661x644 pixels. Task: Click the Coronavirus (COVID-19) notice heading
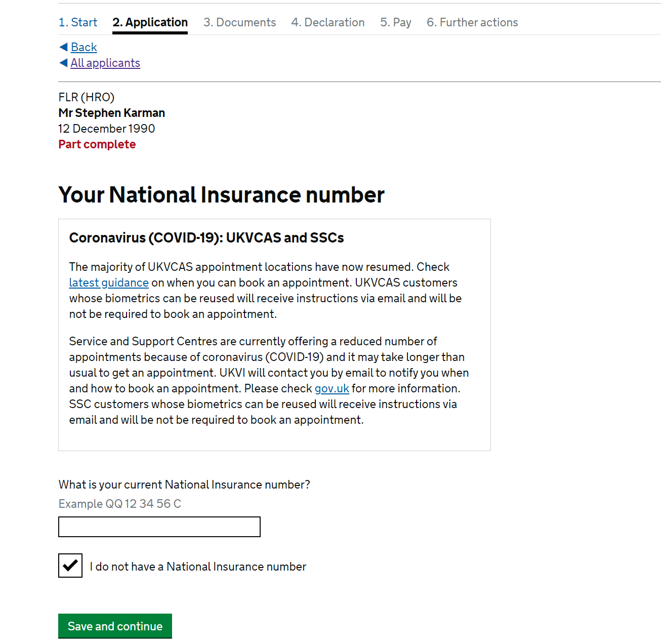[206, 237]
